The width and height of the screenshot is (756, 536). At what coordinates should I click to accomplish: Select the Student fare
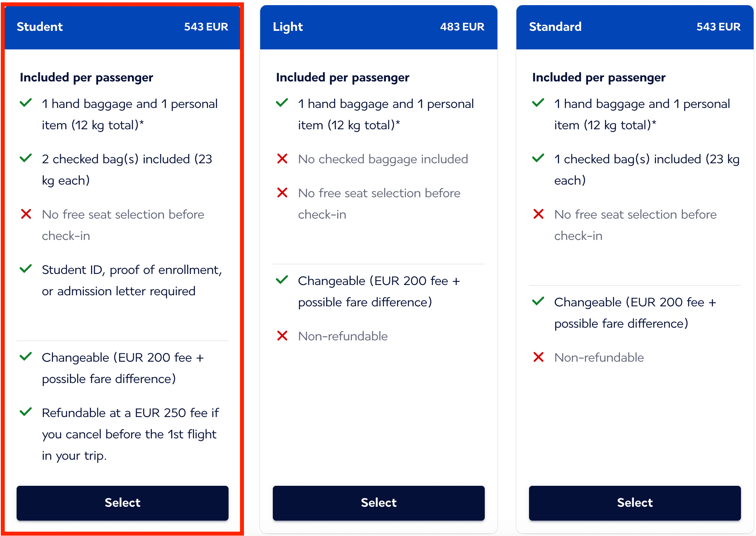coord(122,502)
